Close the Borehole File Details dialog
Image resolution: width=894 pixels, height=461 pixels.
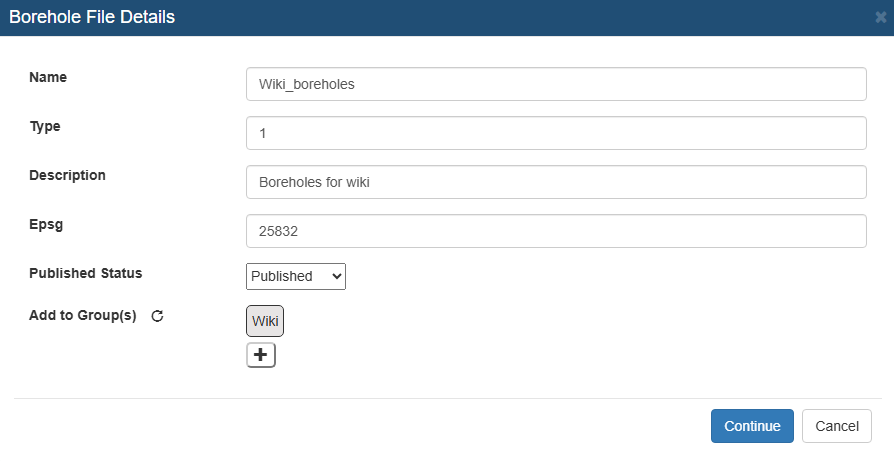[880, 18]
